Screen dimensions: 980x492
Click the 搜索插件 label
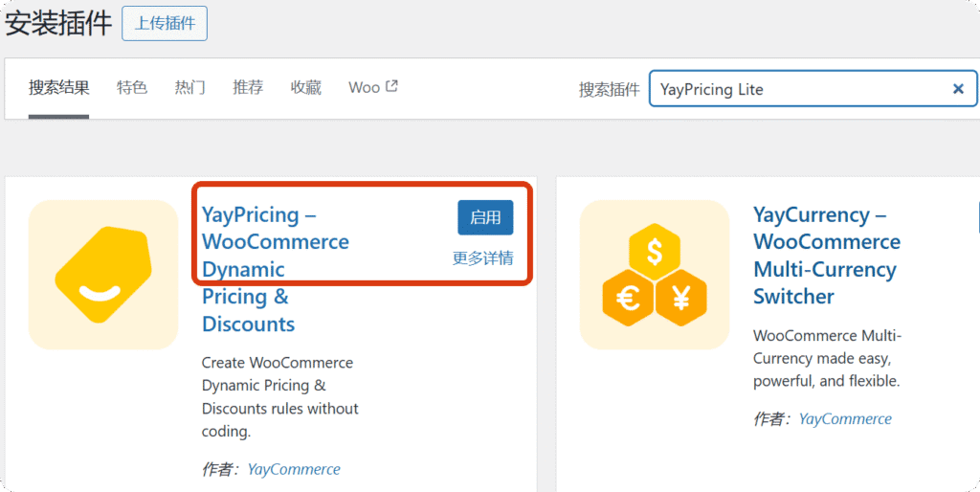[x=609, y=89]
